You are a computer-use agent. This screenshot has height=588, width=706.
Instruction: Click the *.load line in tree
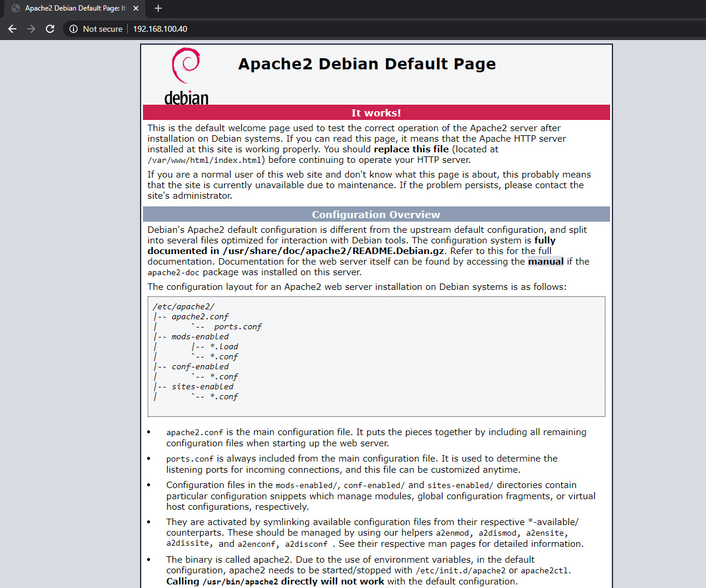click(224, 346)
